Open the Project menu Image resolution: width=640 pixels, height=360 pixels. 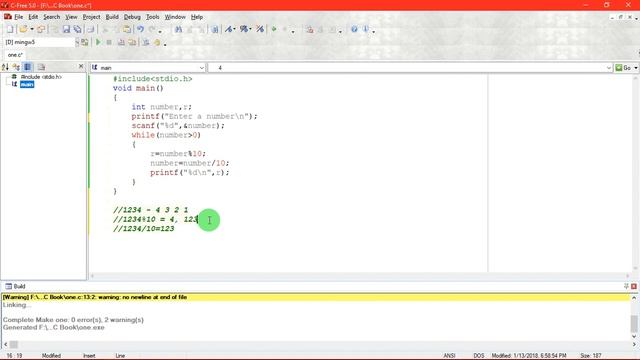click(91, 17)
